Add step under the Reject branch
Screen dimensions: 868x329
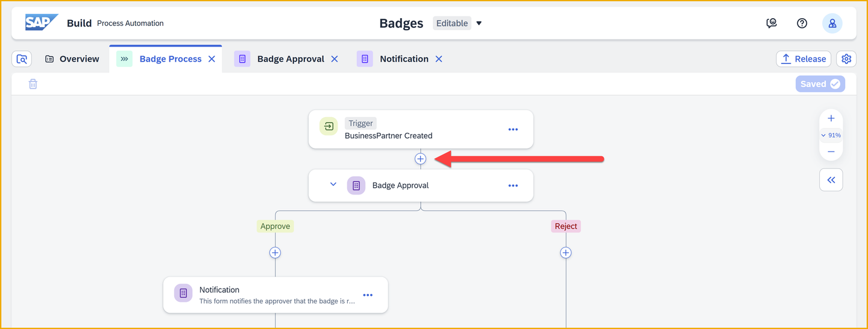click(566, 252)
